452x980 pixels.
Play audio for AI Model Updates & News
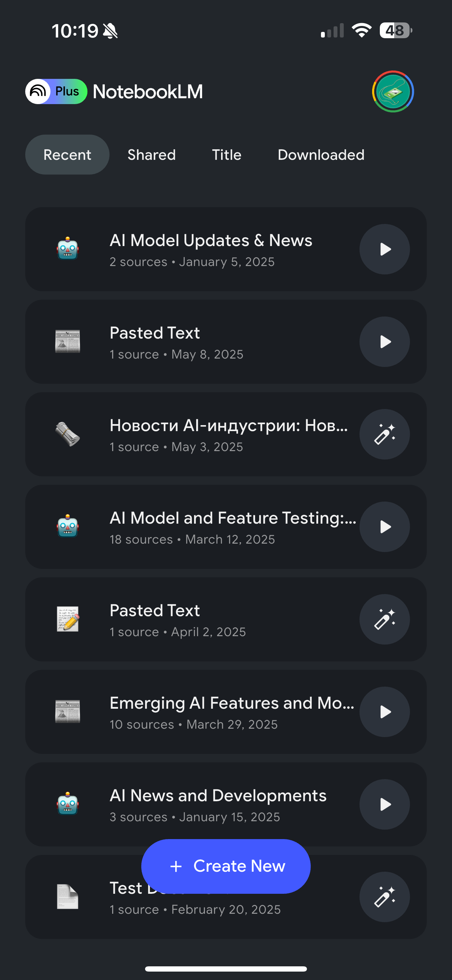tap(384, 249)
